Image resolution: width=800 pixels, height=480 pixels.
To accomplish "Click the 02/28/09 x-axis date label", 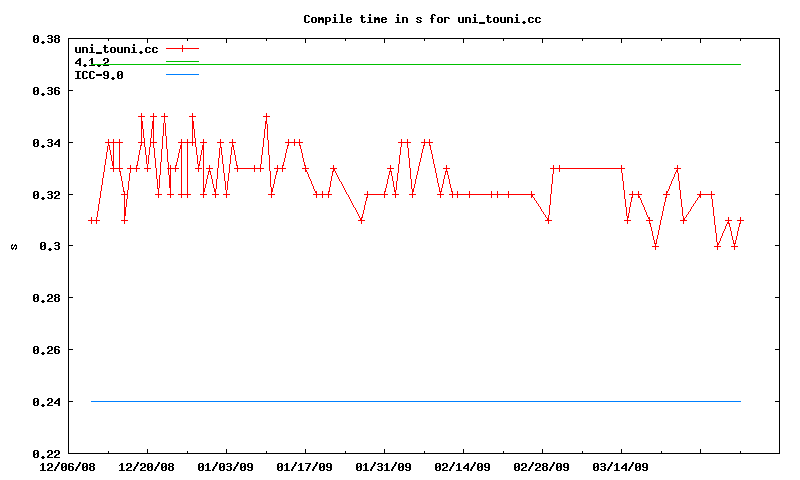I will tap(541, 466).
